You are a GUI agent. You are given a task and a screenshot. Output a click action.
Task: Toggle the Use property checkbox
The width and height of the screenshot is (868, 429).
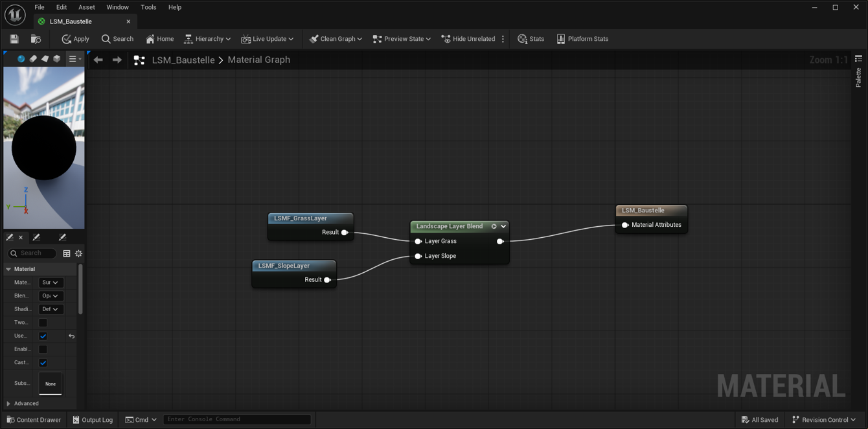(x=43, y=336)
